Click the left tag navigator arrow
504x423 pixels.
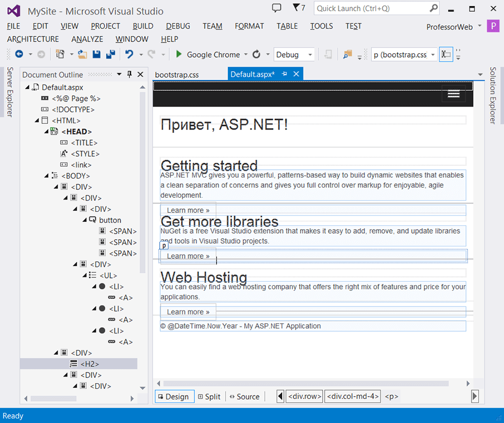(x=281, y=396)
